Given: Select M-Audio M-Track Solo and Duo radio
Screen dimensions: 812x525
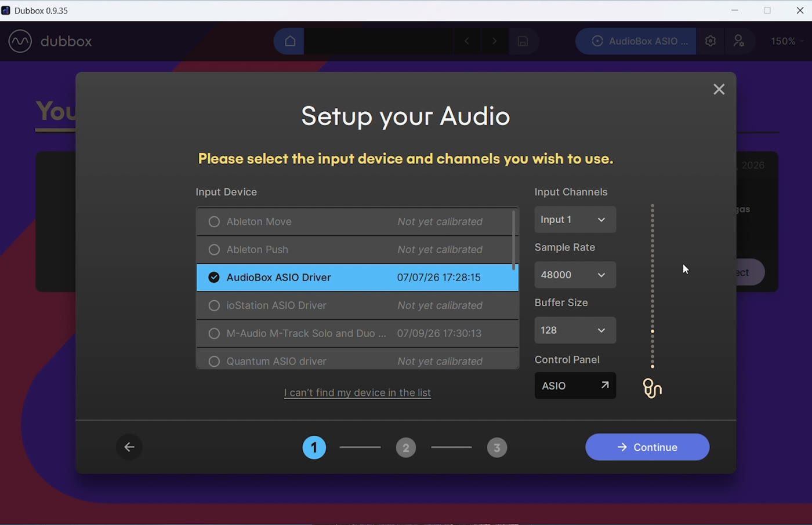Looking at the screenshot, I should coord(214,333).
